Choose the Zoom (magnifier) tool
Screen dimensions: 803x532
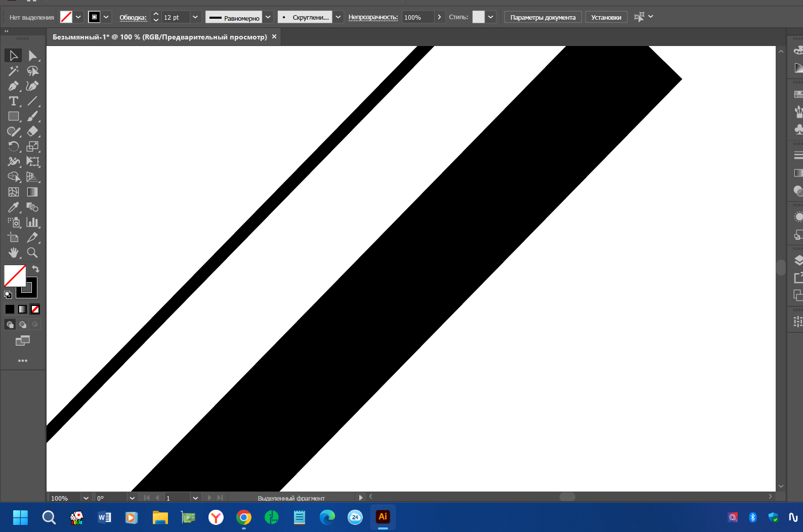point(32,252)
